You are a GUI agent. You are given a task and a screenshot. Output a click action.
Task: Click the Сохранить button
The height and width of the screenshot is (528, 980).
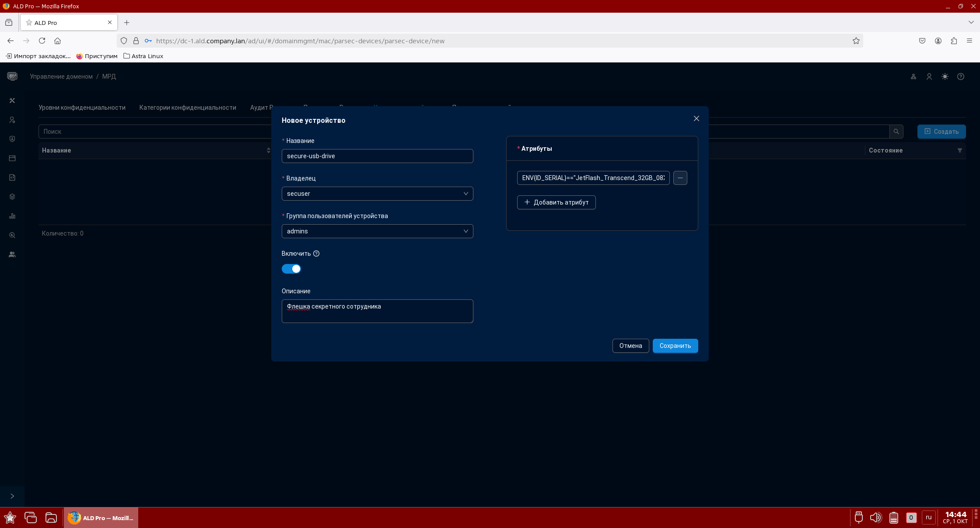[675, 346]
